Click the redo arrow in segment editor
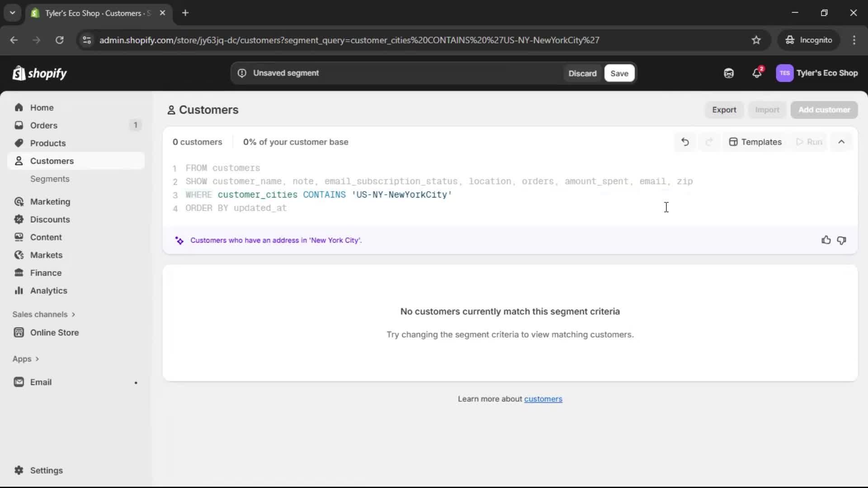 click(x=709, y=141)
